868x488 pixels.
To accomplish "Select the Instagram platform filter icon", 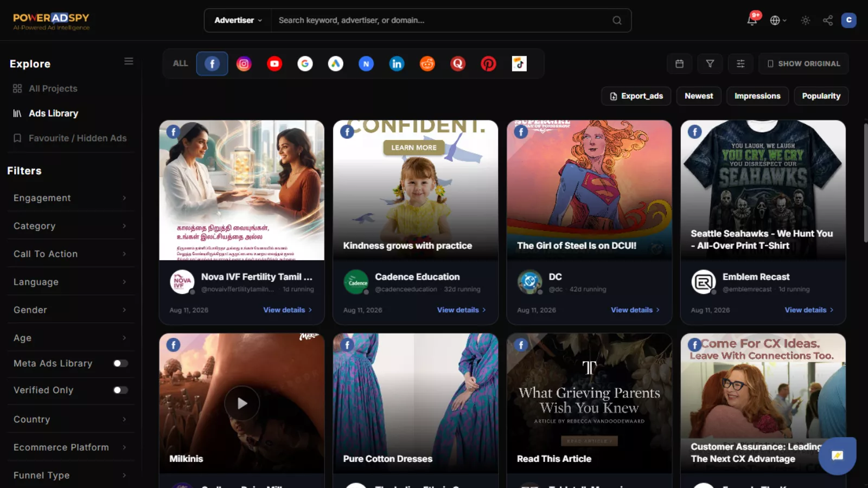I will tap(244, 64).
